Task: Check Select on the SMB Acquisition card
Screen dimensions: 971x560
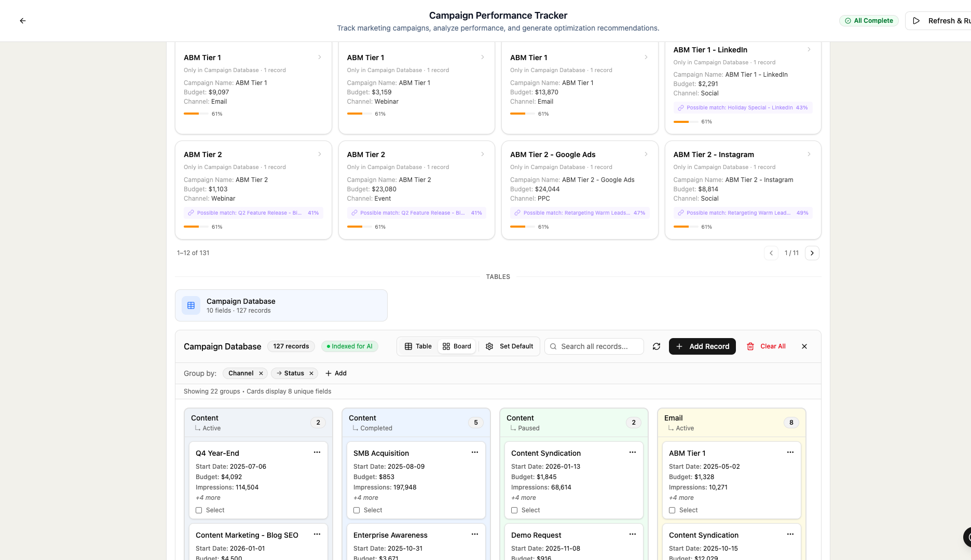Action: [x=357, y=510]
